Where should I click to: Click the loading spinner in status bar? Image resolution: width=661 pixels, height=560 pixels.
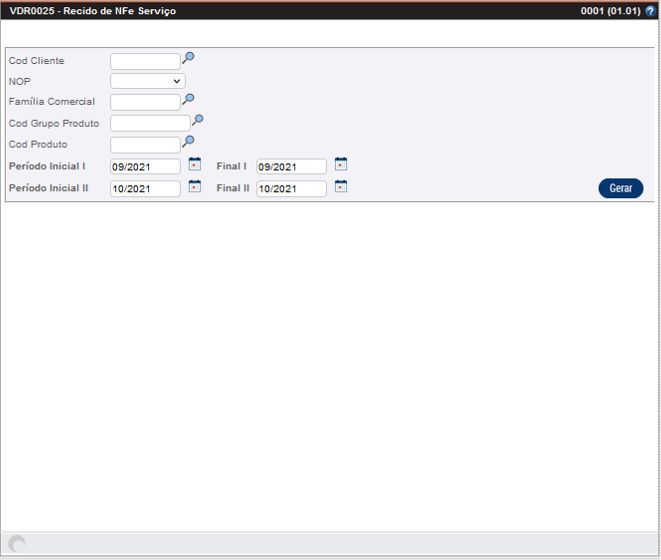click(17, 544)
